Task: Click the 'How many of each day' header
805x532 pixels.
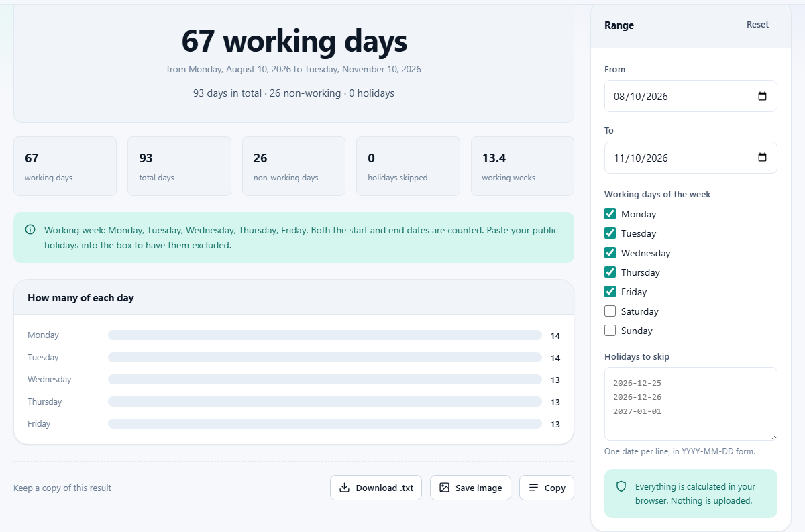Action: tap(294, 297)
